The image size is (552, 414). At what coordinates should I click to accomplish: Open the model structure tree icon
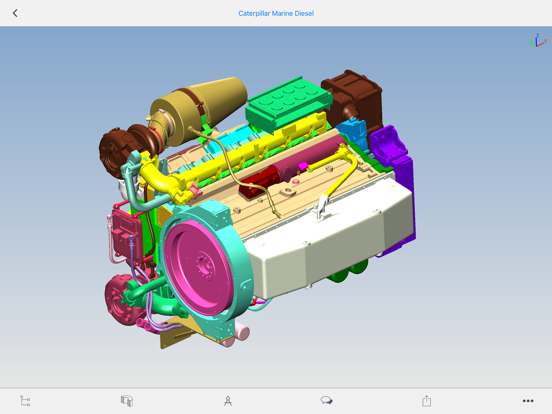pos(25,401)
